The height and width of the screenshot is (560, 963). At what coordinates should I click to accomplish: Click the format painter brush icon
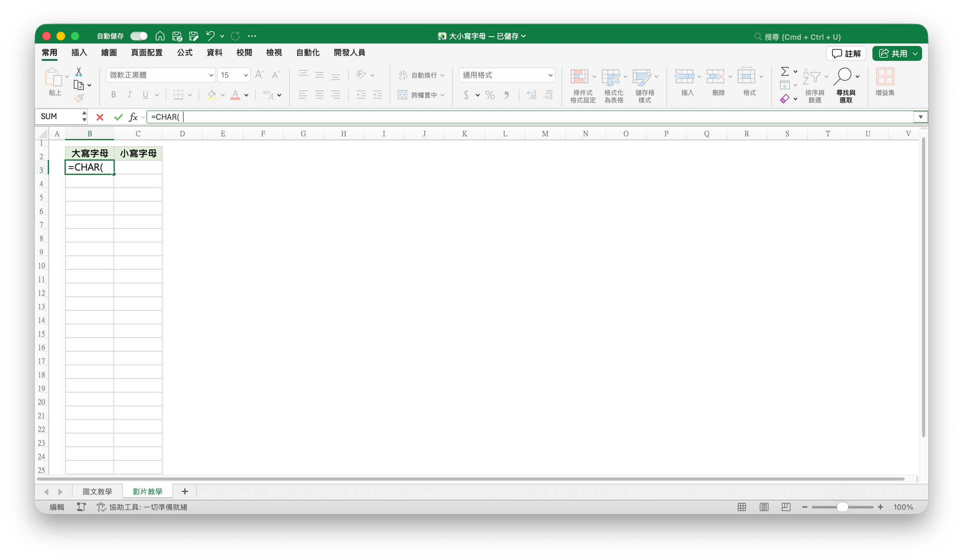pos(79,98)
